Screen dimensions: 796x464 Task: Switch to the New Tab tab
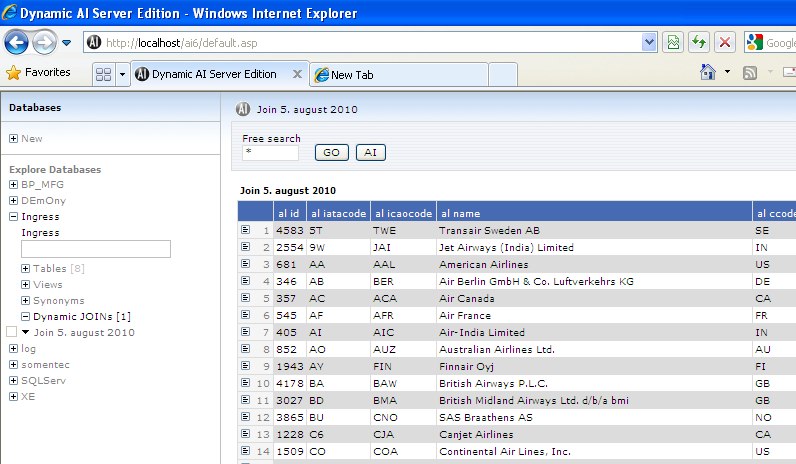pyautogui.click(x=399, y=75)
